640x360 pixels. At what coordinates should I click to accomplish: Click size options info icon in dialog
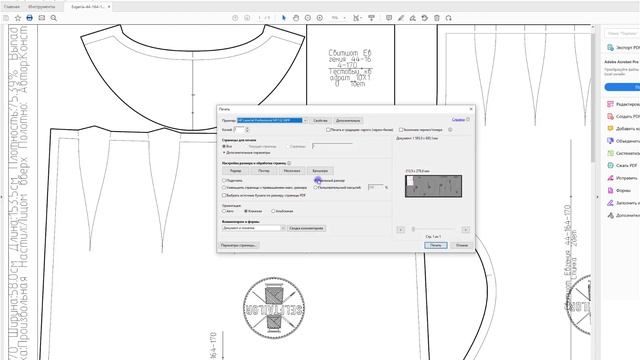tap(289, 163)
